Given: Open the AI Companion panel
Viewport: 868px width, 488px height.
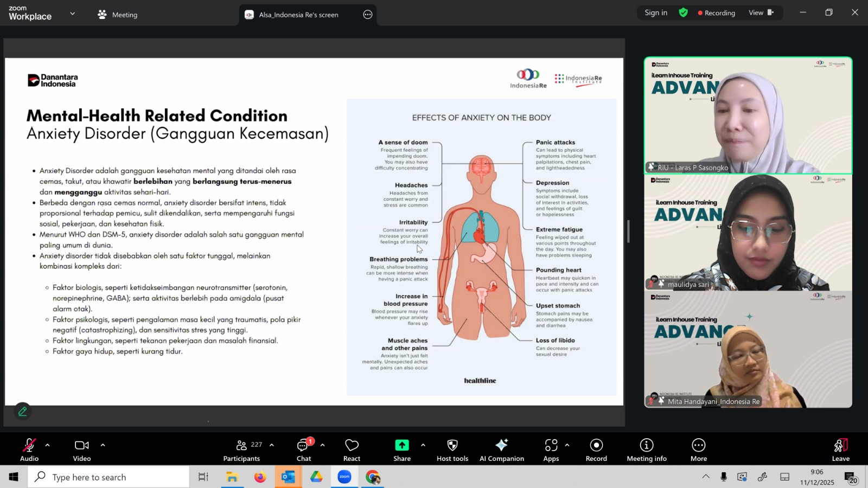Looking at the screenshot, I should tap(501, 446).
